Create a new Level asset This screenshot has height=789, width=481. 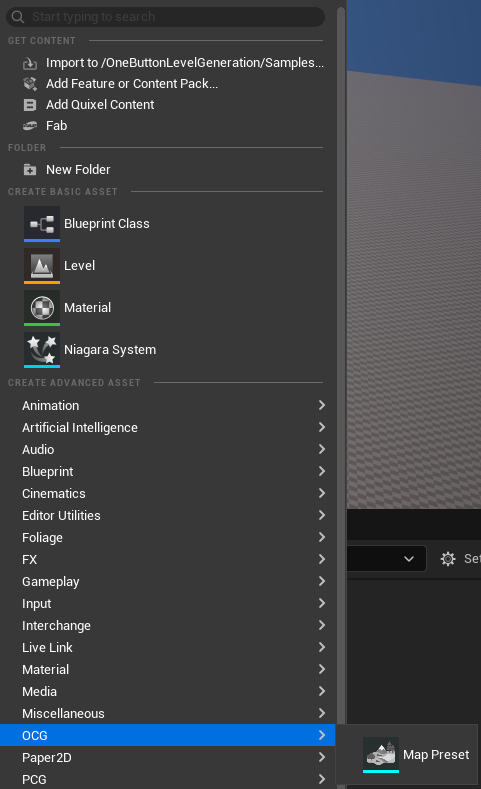(79, 266)
